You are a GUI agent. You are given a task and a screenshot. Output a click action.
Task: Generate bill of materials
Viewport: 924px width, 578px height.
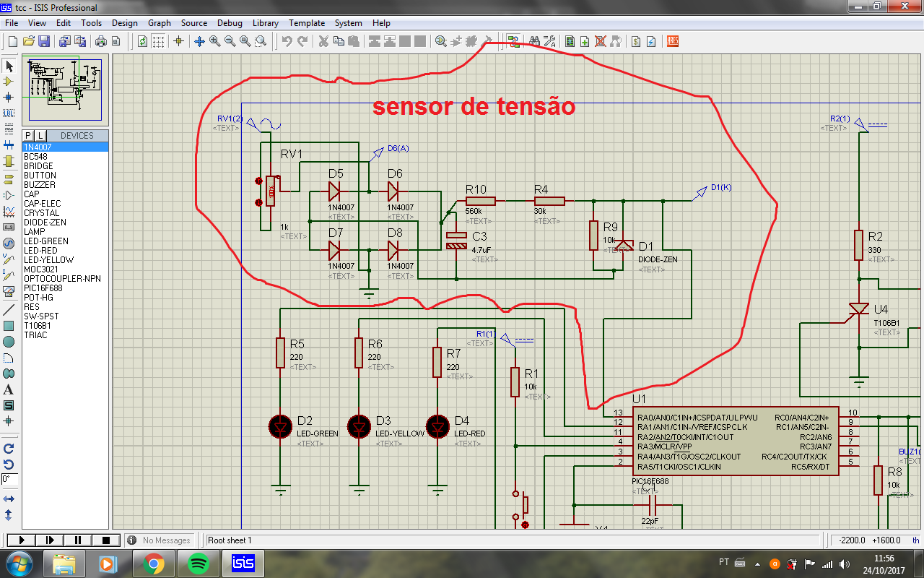[636, 41]
